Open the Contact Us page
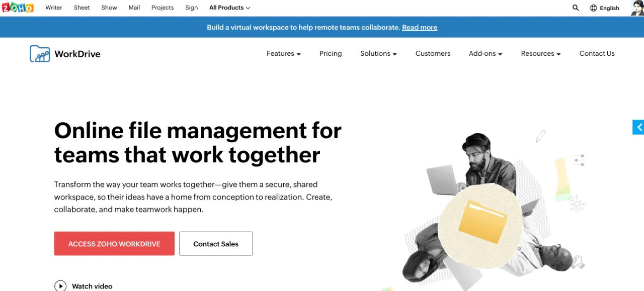 (597, 53)
